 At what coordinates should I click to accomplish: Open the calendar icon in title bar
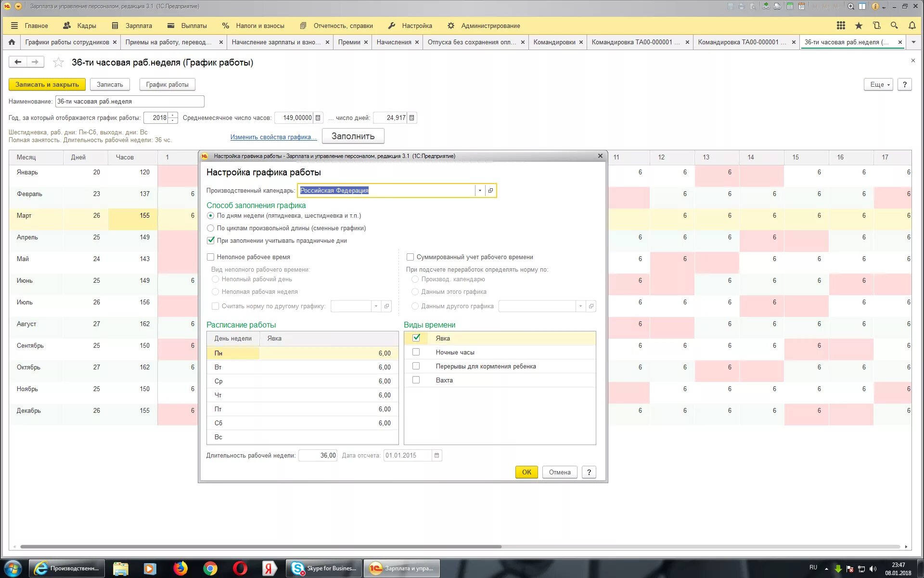801,6
